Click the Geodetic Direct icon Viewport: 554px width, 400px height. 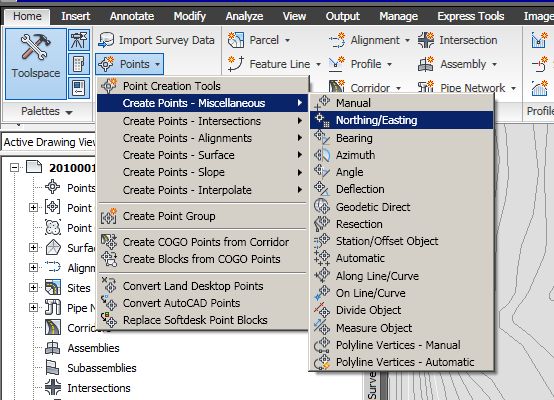point(322,206)
